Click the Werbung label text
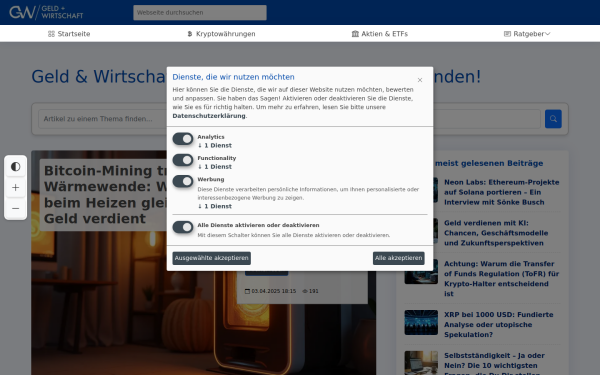Image resolution: width=600 pixels, height=375 pixels. coord(211,179)
